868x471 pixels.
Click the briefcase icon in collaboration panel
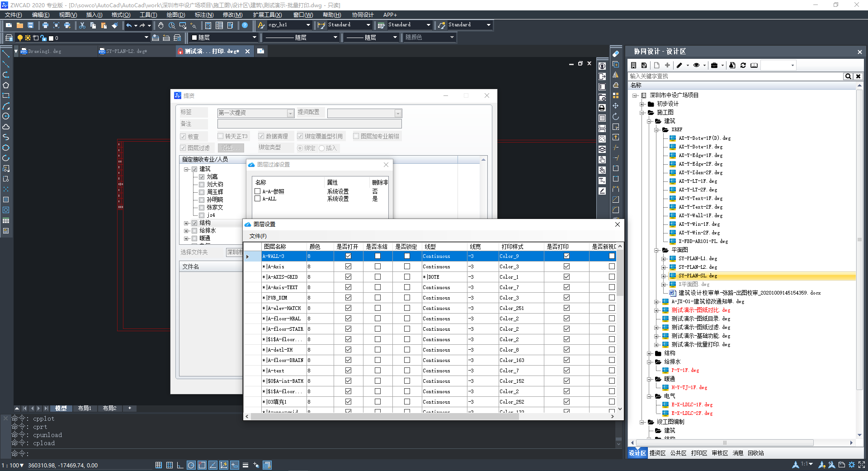pos(714,65)
